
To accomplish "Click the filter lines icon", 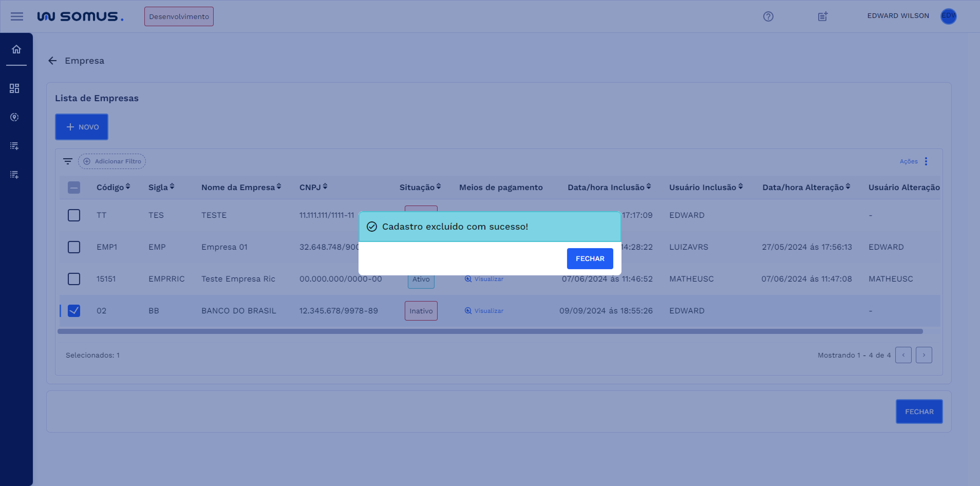I will tap(68, 161).
